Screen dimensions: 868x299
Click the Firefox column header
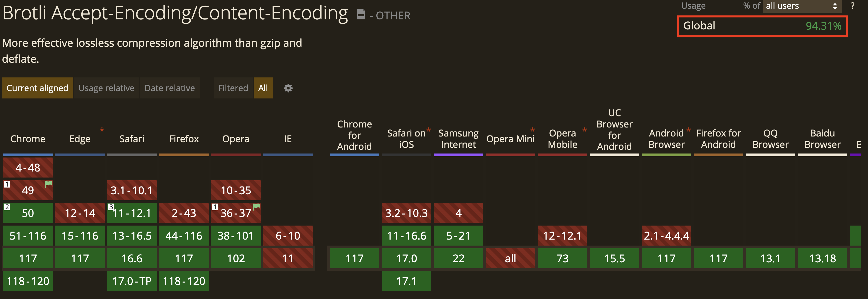[184, 139]
